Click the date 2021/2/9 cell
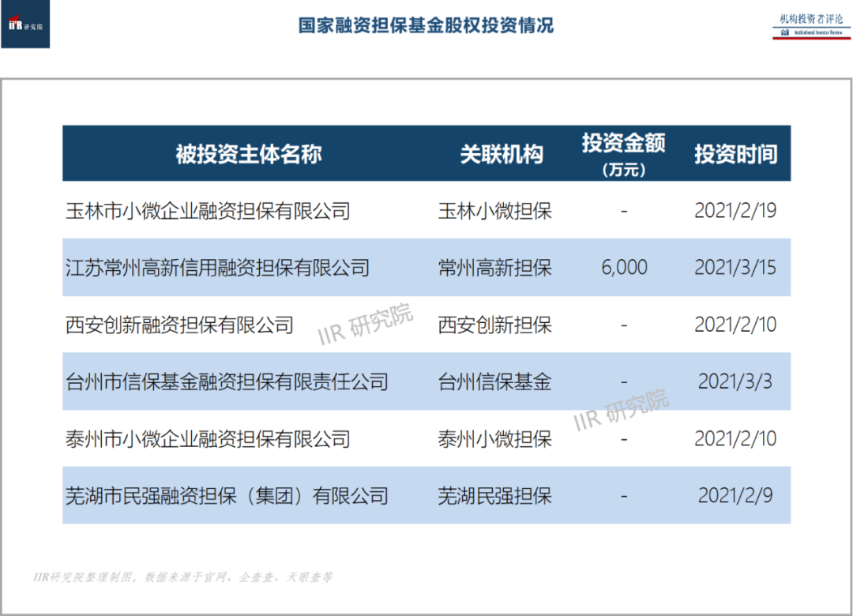 pos(735,496)
